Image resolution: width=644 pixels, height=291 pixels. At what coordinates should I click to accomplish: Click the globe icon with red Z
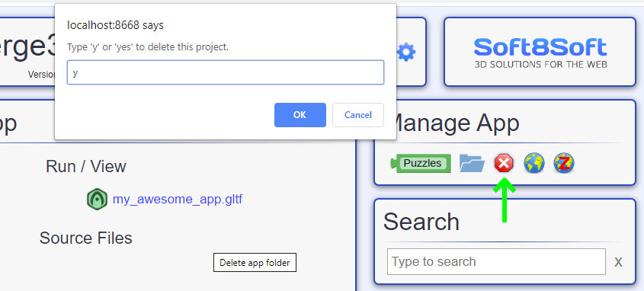click(x=564, y=163)
